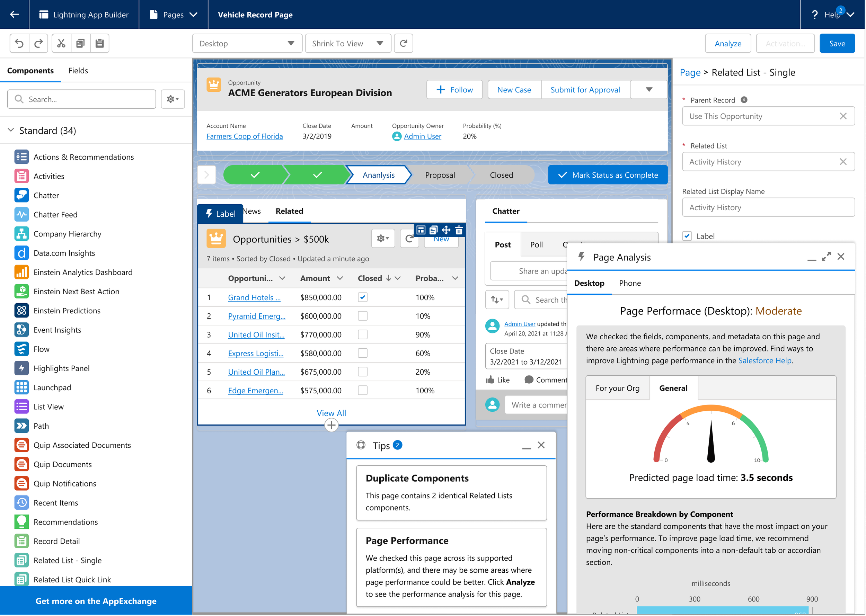
Task: Uncheck the Label checkbox
Action: (x=687, y=236)
